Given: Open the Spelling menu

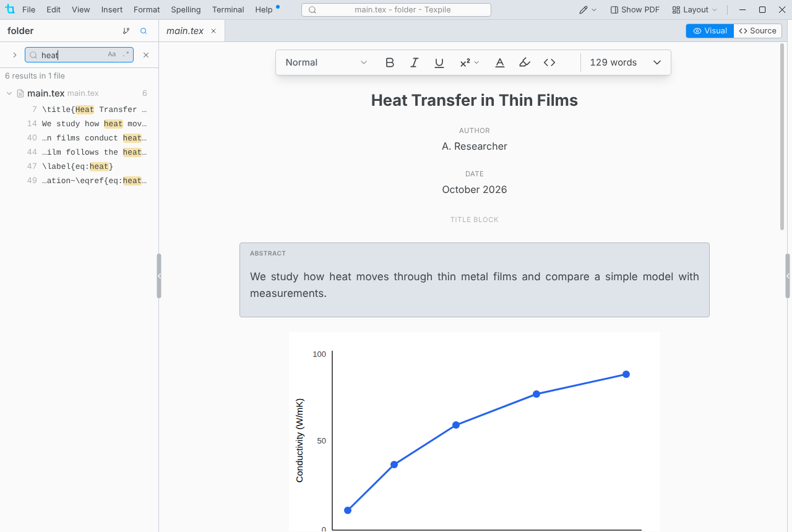Looking at the screenshot, I should (186, 10).
